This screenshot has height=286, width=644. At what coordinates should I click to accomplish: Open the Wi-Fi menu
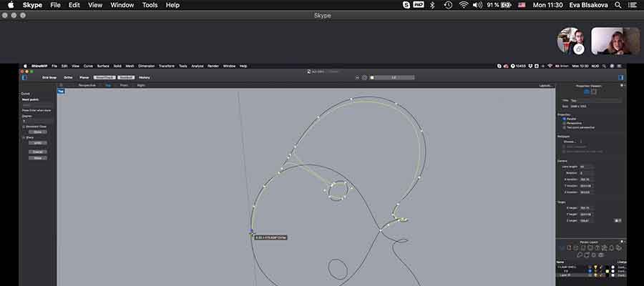(464, 5)
